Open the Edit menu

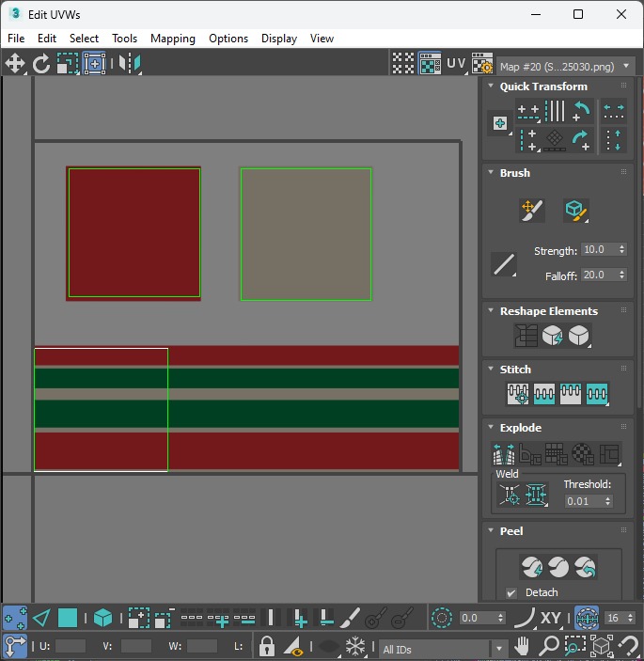47,39
